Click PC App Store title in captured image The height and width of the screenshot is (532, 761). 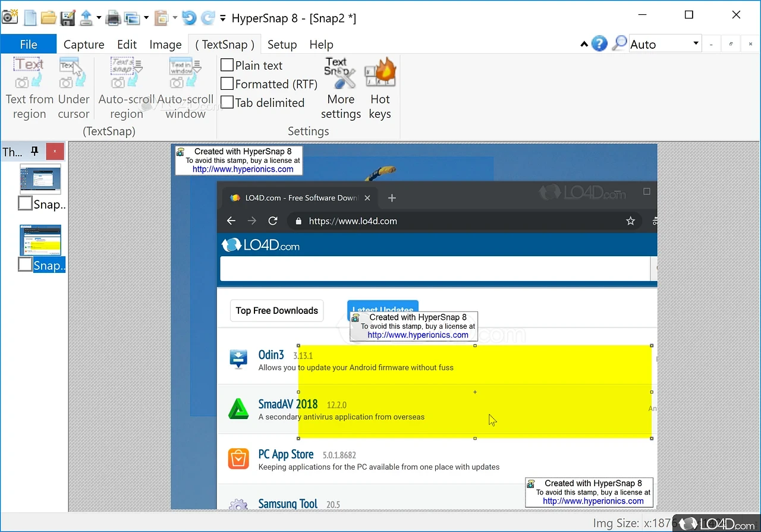pos(286,454)
